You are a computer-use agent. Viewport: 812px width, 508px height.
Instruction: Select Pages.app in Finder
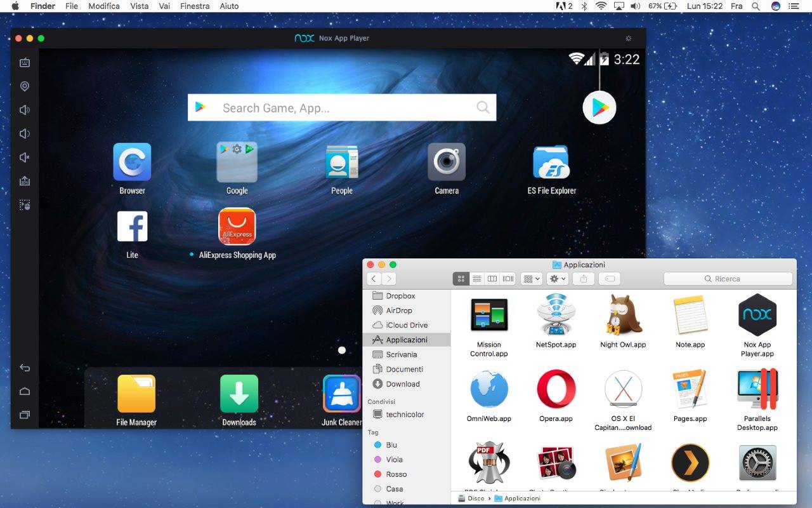point(690,389)
